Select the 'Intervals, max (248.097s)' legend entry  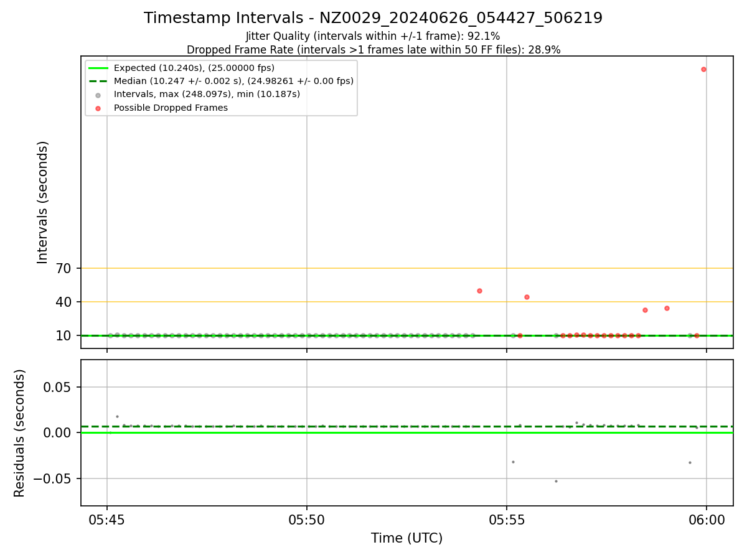[x=207, y=94]
